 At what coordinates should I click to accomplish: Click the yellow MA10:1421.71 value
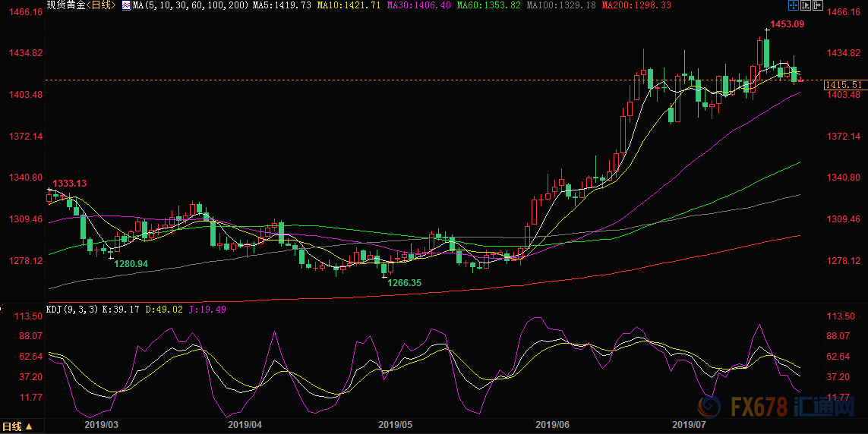[x=349, y=5]
